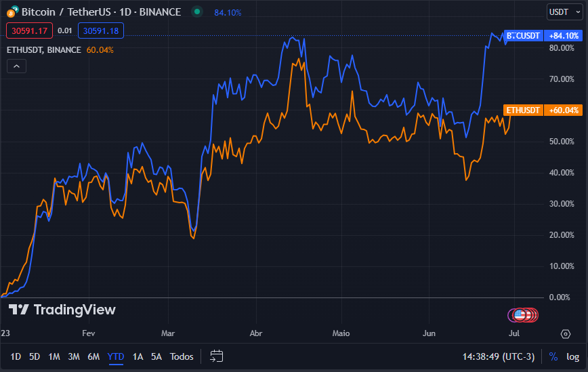The image size is (588, 372).
Task: Select the 3M time range
Action: (73, 356)
